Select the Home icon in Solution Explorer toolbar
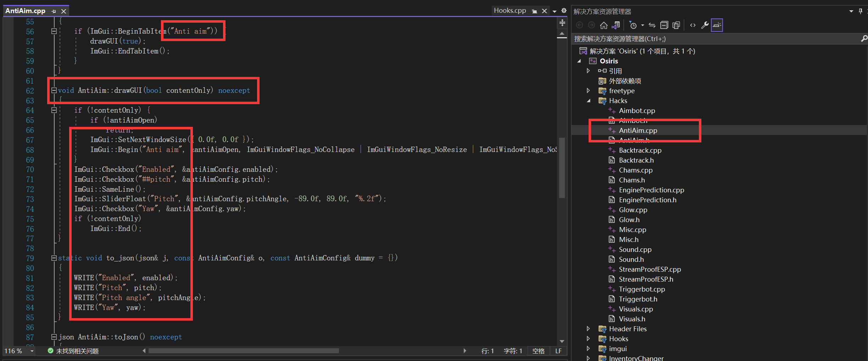 click(604, 25)
